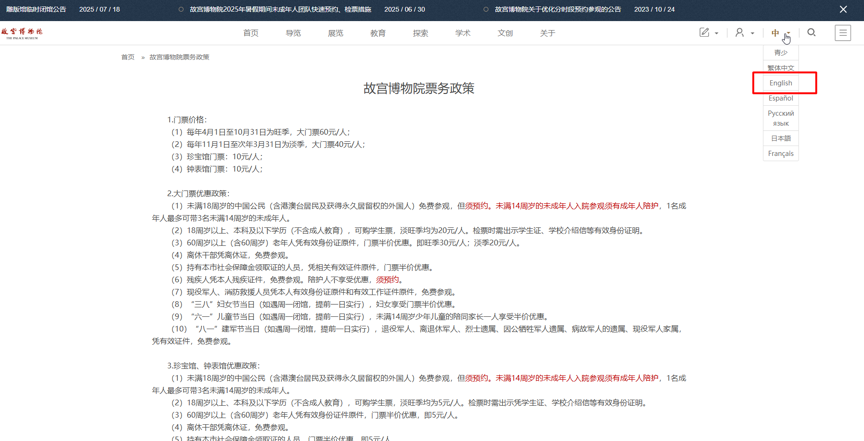
Task: Click the edit/pencil icon in header
Action: 704,33
